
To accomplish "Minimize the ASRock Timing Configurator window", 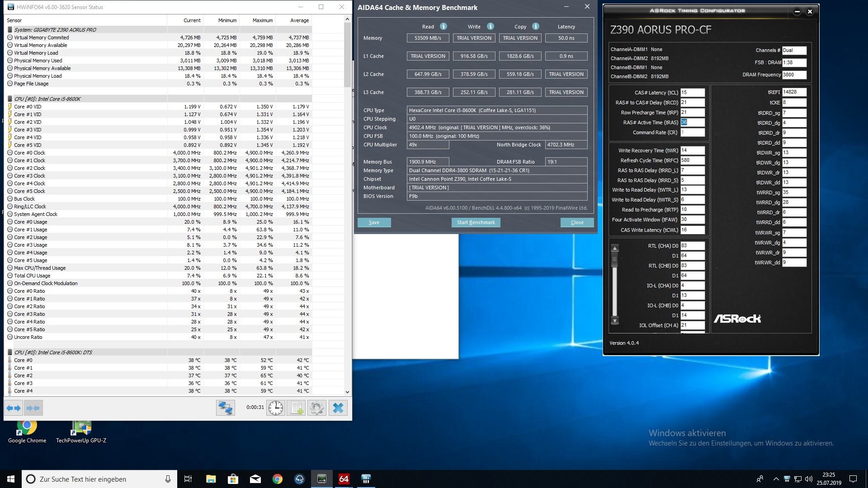I will [x=797, y=12].
